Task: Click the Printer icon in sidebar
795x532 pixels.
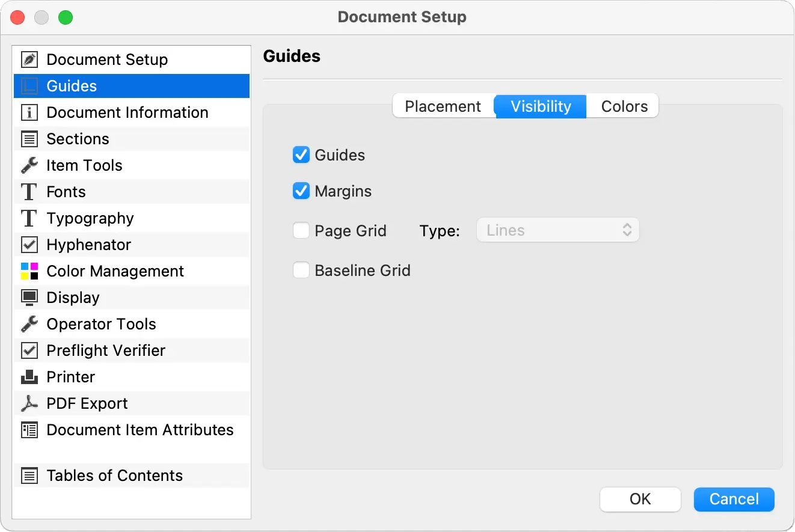Action: click(29, 377)
